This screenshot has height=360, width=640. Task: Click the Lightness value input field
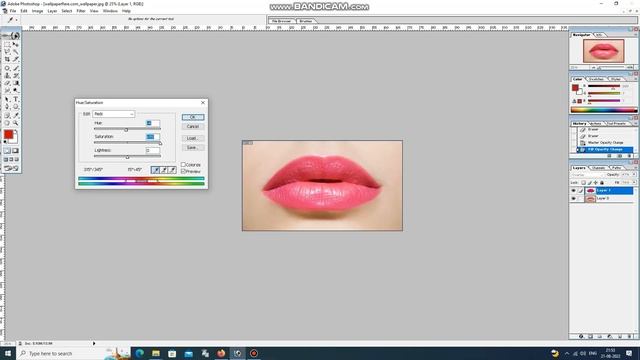[153, 150]
